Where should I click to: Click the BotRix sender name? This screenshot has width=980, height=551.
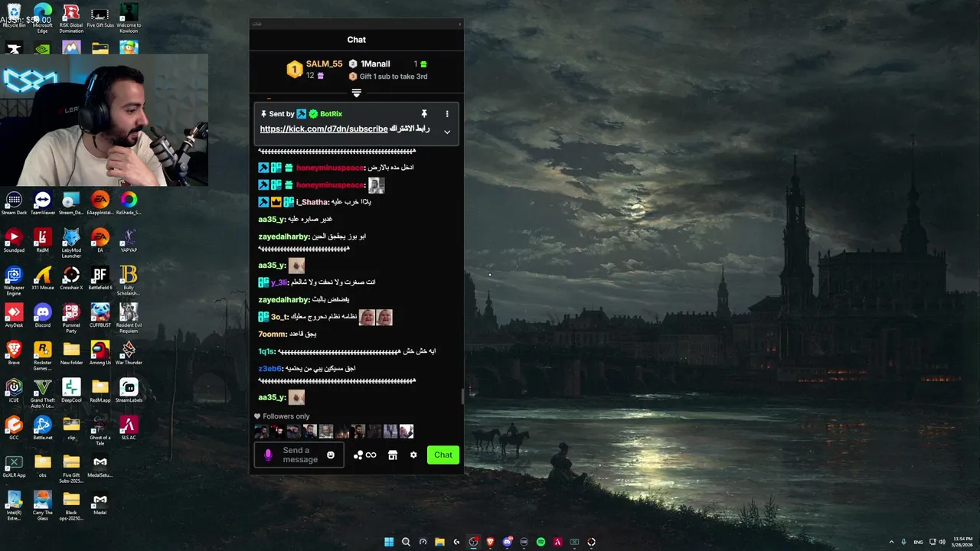click(331, 114)
